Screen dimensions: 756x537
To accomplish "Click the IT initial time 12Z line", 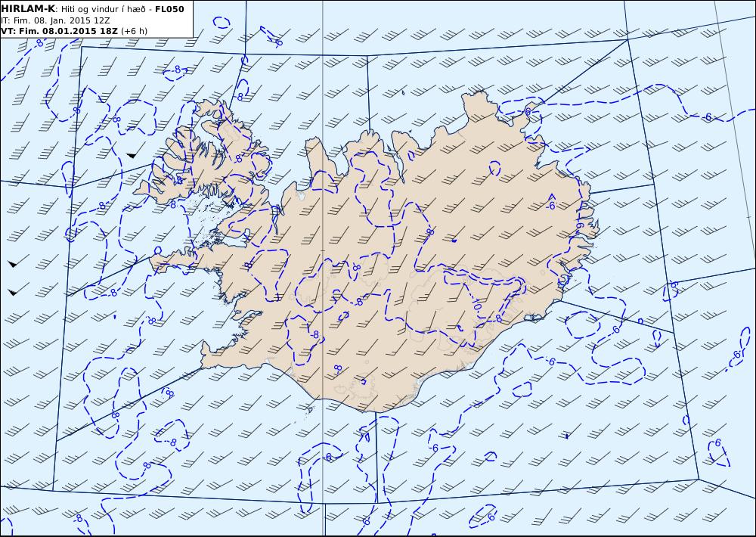I will 55,20.
